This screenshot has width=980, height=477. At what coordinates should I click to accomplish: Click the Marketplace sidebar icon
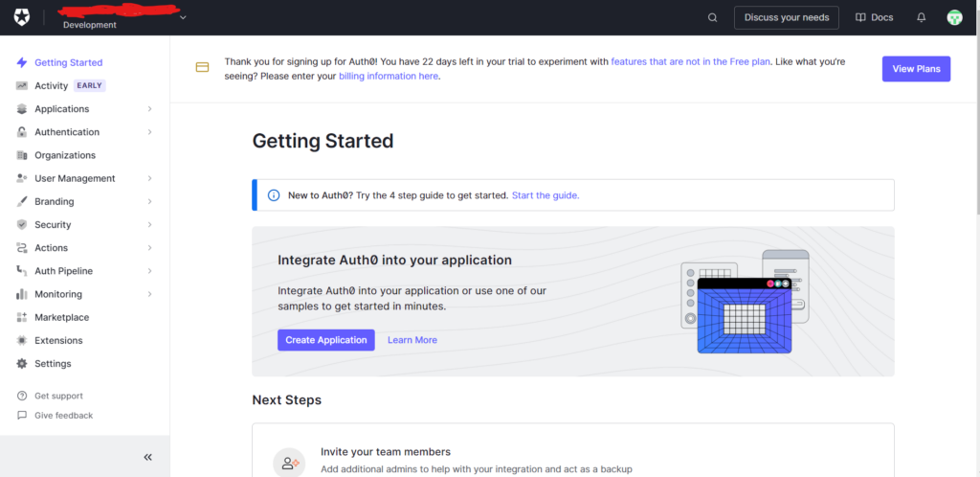coord(22,317)
